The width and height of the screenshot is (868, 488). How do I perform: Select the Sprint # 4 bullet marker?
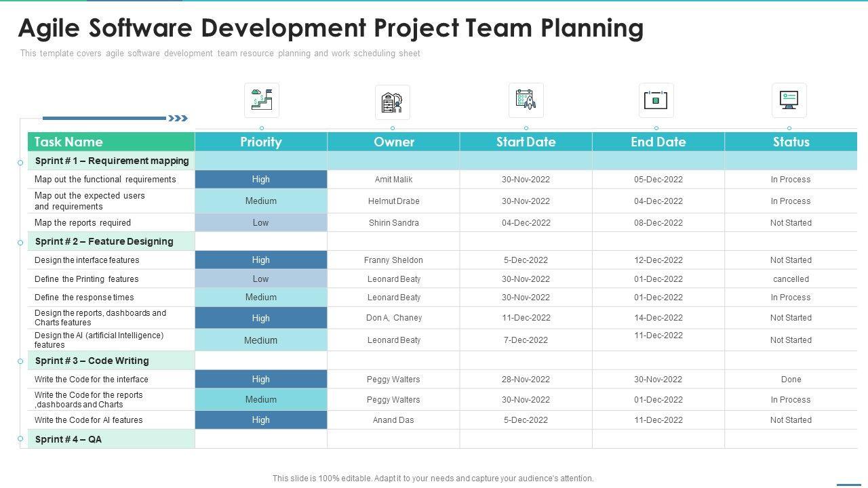(x=20, y=439)
